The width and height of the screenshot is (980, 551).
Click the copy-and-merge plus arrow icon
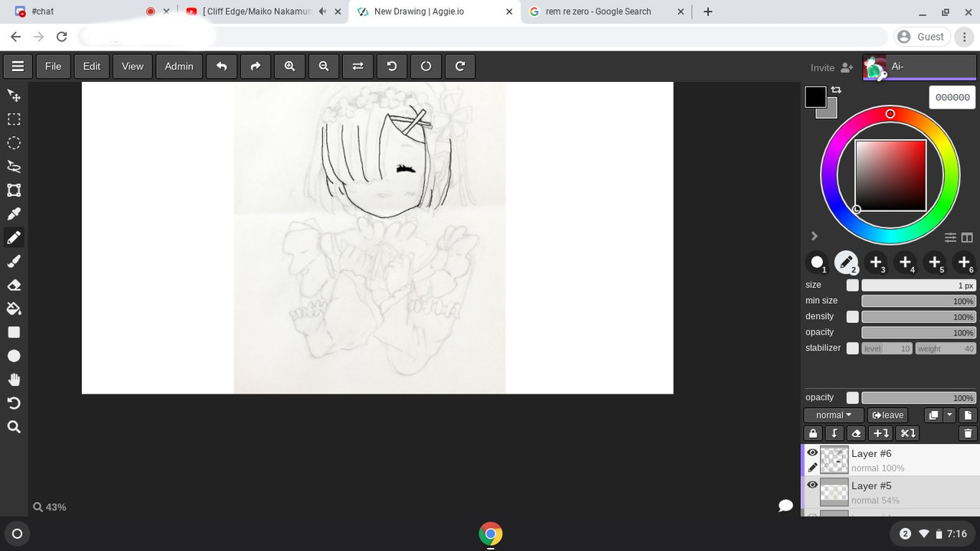pos(881,433)
